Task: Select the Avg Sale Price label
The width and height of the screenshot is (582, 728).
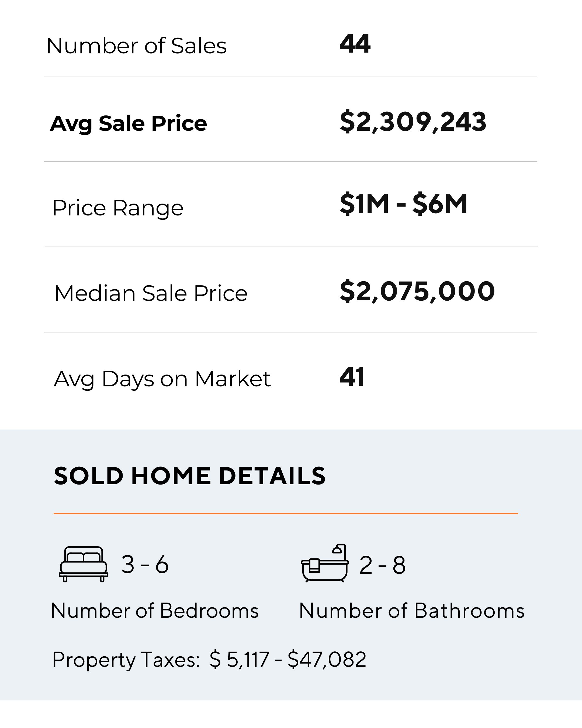Action: [128, 123]
